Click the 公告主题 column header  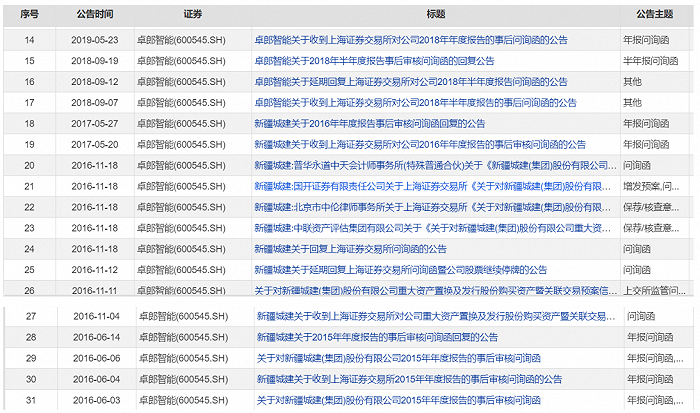(654, 14)
